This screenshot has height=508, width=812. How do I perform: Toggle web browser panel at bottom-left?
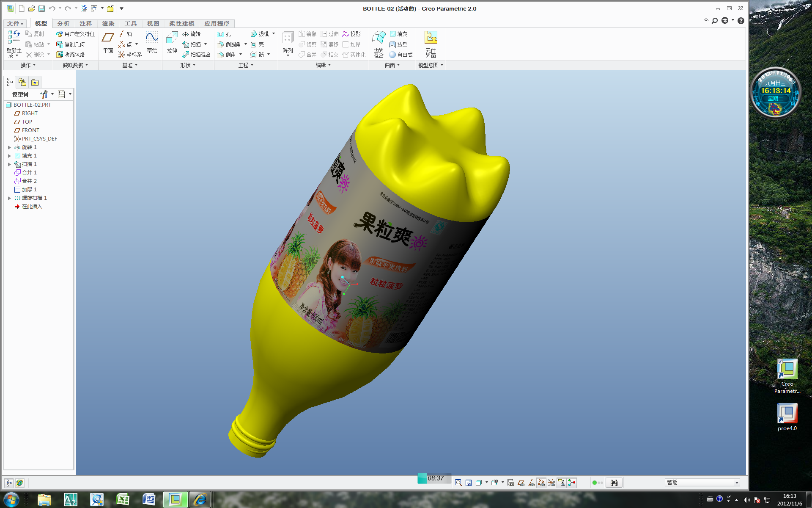click(x=20, y=483)
